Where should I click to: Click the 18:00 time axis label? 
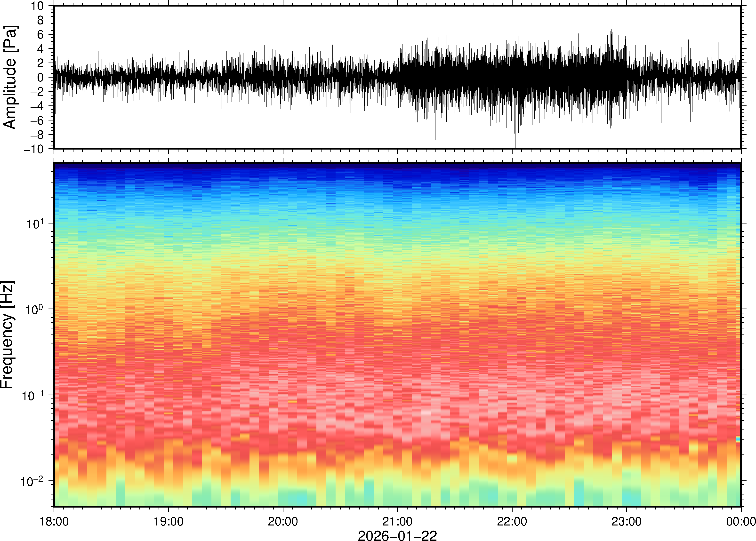click(x=54, y=521)
